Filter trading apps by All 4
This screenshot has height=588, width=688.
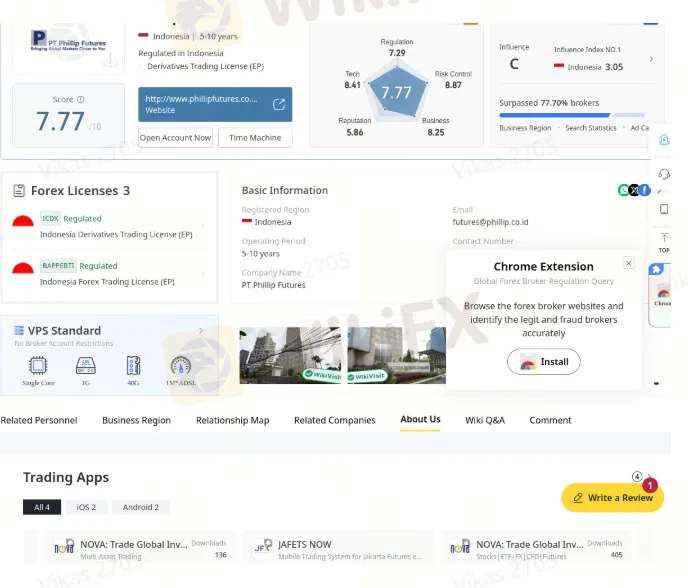42,507
